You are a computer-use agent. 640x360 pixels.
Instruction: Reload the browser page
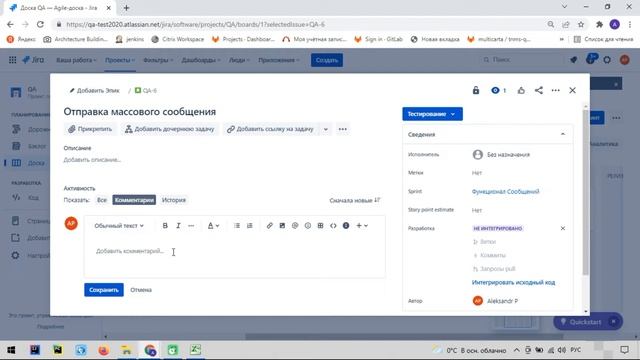pyautogui.click(x=40, y=24)
